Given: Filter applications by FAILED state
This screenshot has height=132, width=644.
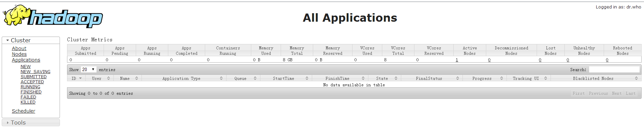Looking at the screenshot, I should tap(28, 97).
